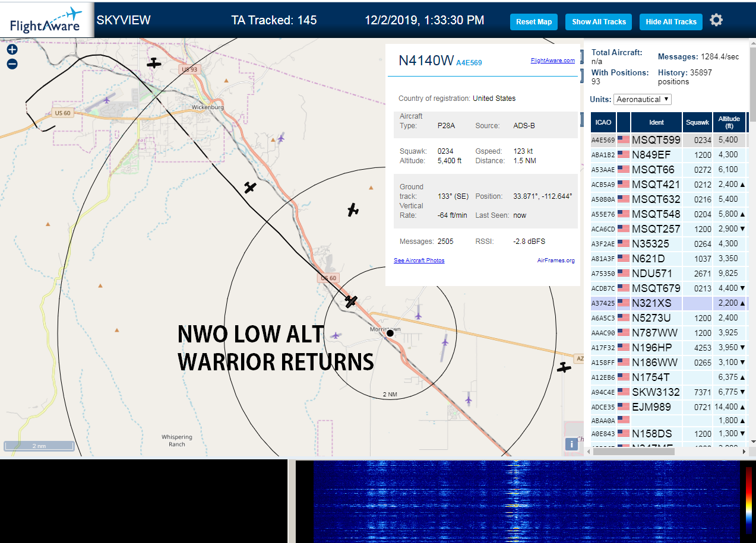This screenshot has width=756, height=543.
Task: Select SKW3132 aircraft row
Action: 669,392
